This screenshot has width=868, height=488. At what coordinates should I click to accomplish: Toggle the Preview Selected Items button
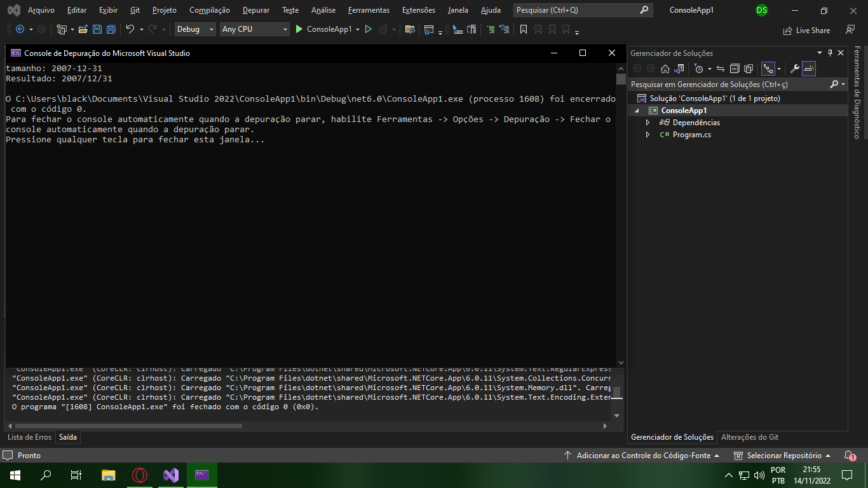click(x=809, y=69)
